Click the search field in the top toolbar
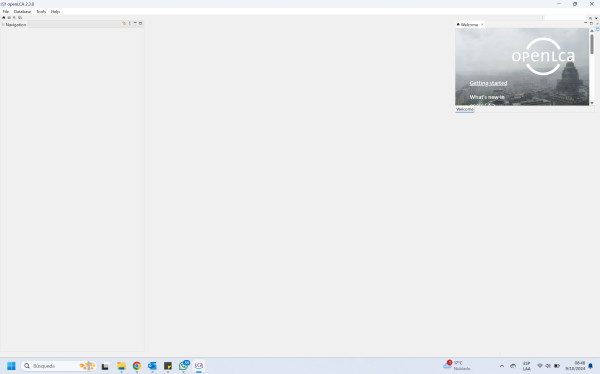 [565, 18]
